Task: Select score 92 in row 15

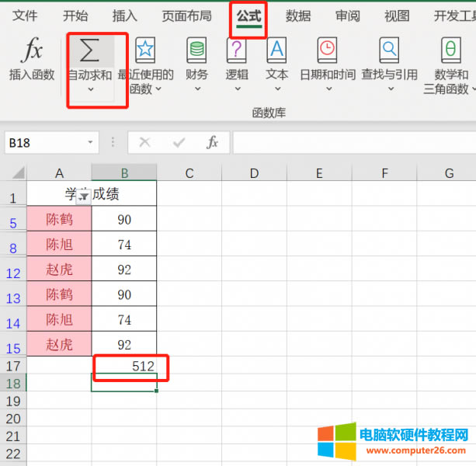Action: tap(124, 344)
